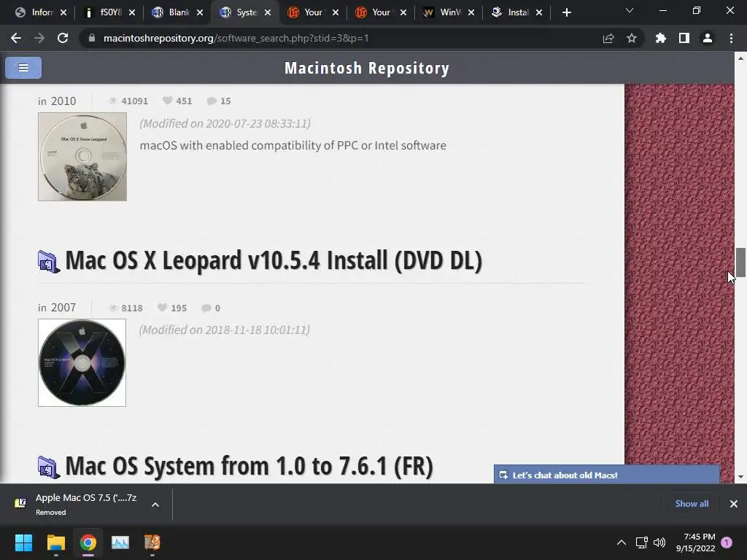Screen dimensions: 747x560
Task: Open File Explorer from the taskbar
Action: 55,542
